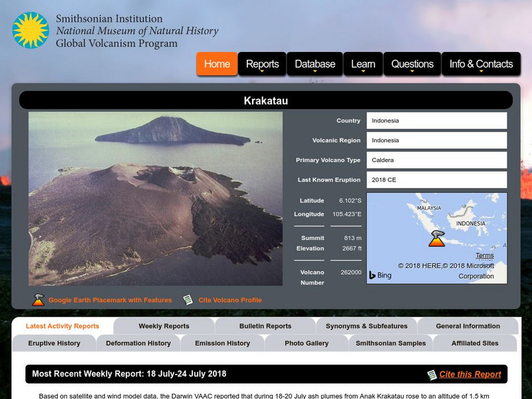The image size is (532, 399).
Task: Open the Smithsonian Samples tab
Action: (x=391, y=343)
